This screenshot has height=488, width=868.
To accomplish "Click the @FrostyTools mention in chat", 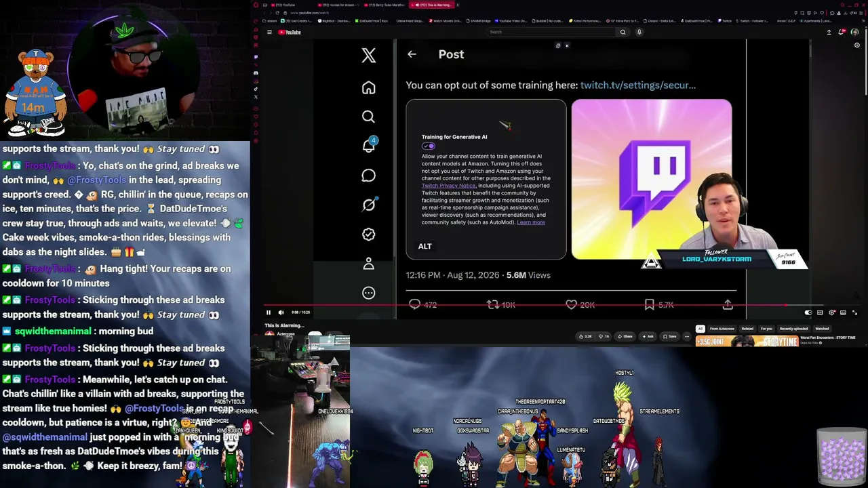I will coord(97,180).
